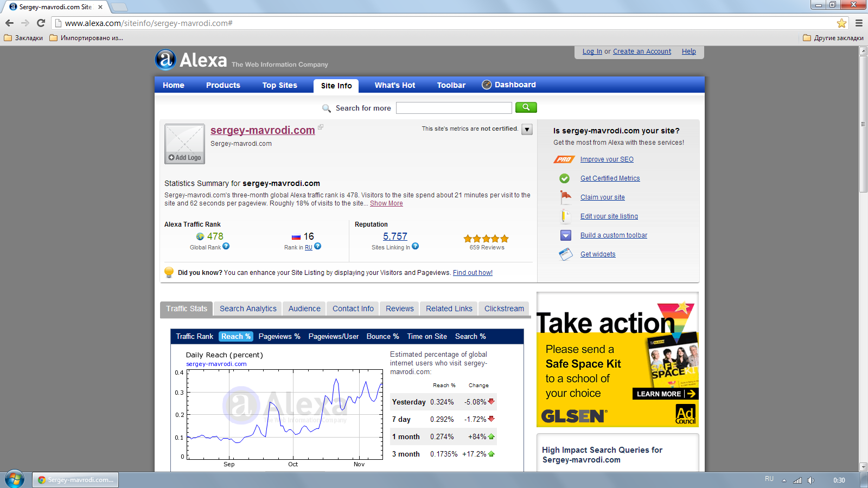Click the Dashboard gauge icon
The height and width of the screenshot is (488, 868).
tap(487, 85)
